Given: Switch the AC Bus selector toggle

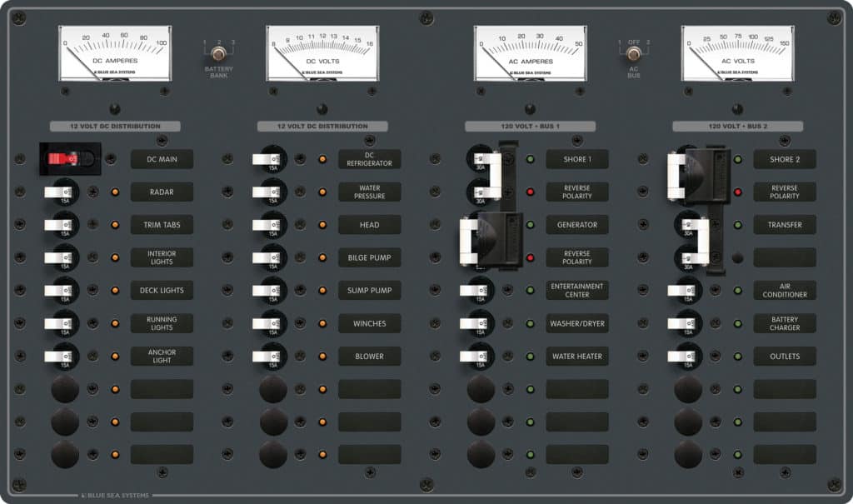Looking at the screenshot, I should pyautogui.click(x=633, y=52).
